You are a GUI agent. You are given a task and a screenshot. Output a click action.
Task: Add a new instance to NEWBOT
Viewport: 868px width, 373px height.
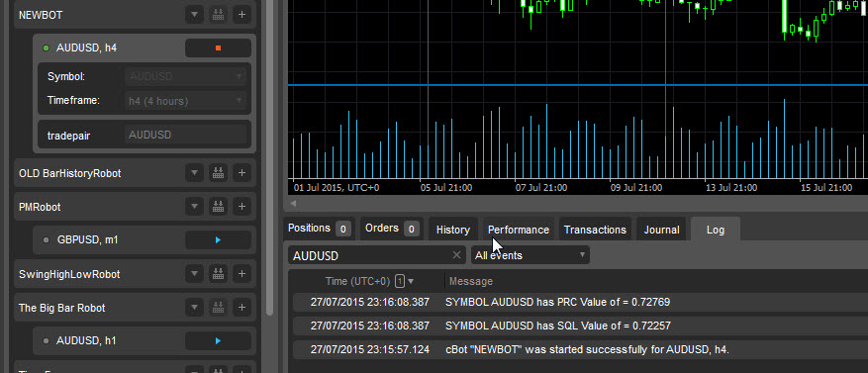pos(241,15)
